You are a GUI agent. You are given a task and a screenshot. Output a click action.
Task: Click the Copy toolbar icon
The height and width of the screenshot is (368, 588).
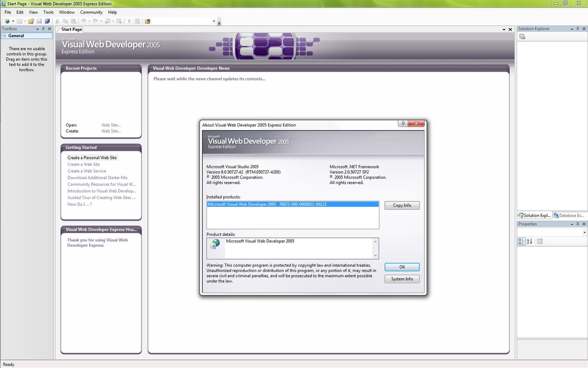click(65, 21)
